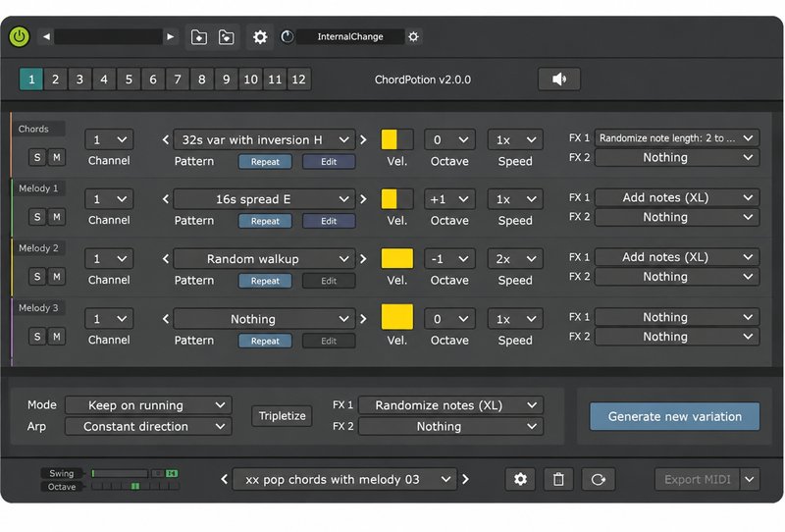The height and width of the screenshot is (532, 785).
Task: Switch to slot 10 tab
Action: (250, 80)
